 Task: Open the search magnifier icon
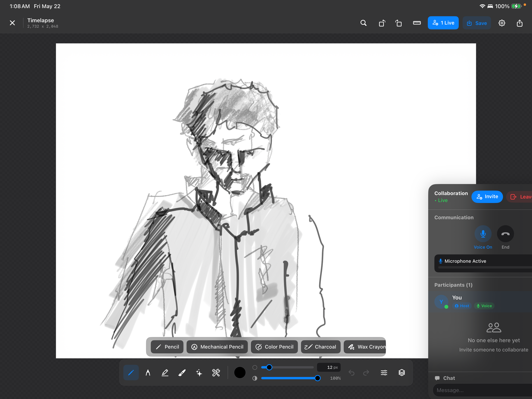[x=363, y=23]
